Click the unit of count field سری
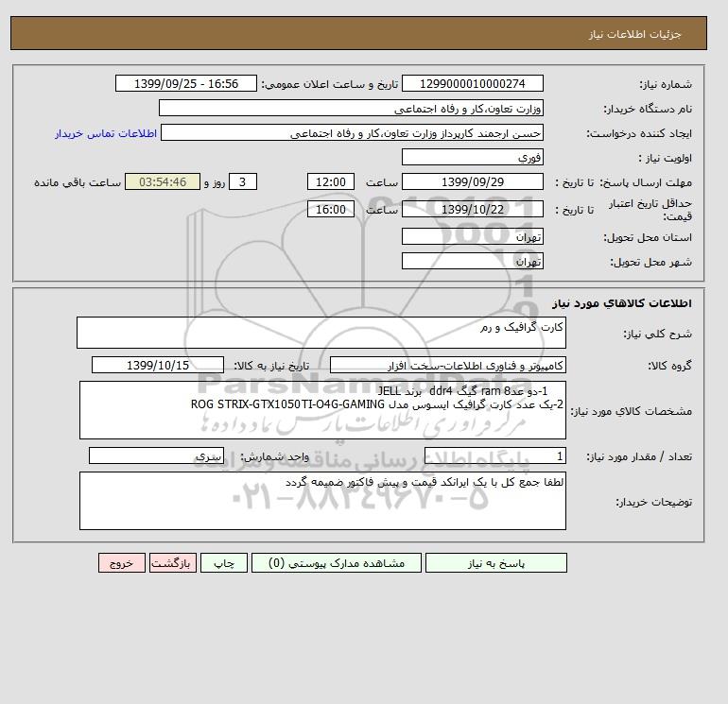Screen dimensions: 728x704 (x=156, y=455)
